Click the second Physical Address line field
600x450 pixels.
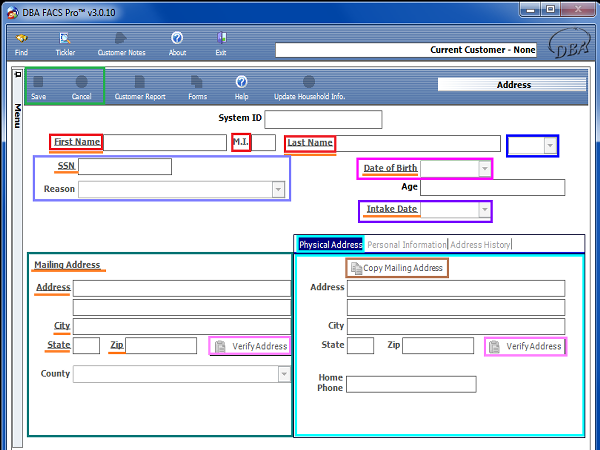(456, 307)
